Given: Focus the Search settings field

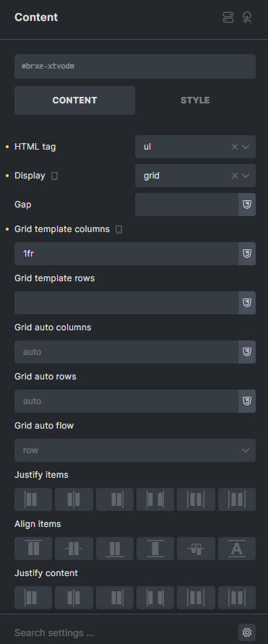Looking at the screenshot, I should (123, 632).
